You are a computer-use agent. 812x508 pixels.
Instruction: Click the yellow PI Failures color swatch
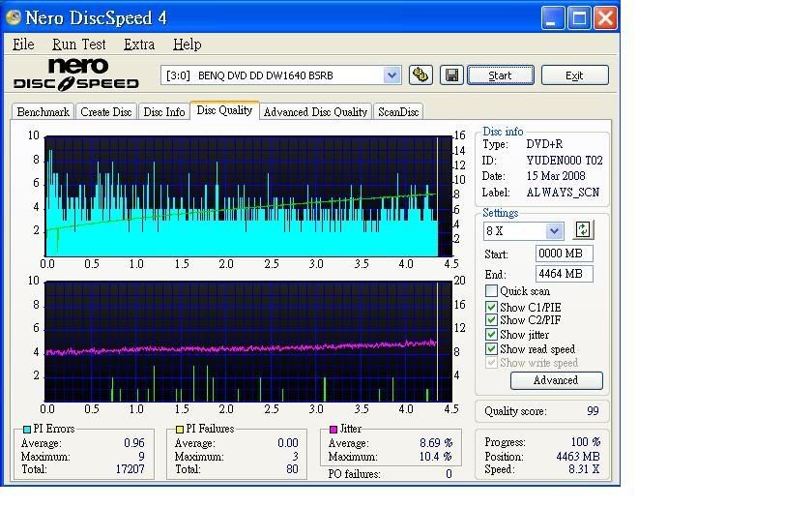(180, 430)
